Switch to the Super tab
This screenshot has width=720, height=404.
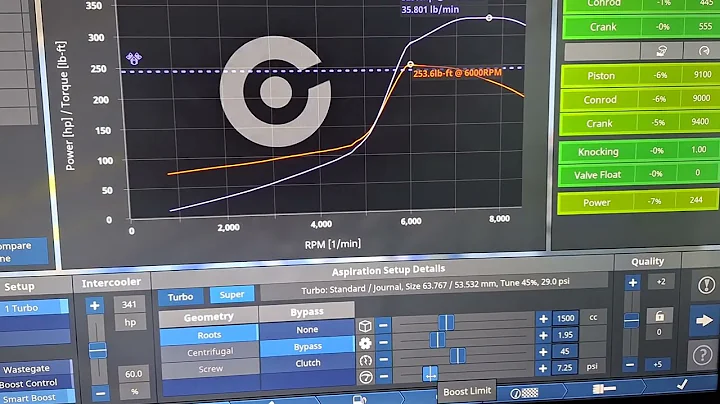[x=232, y=295]
